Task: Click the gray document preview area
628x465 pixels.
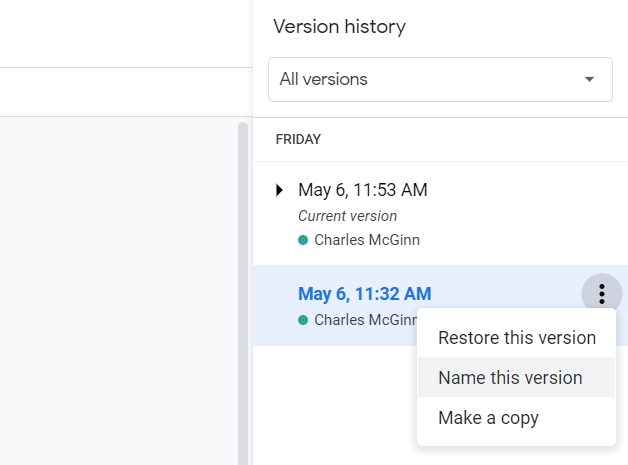Action: 119,291
